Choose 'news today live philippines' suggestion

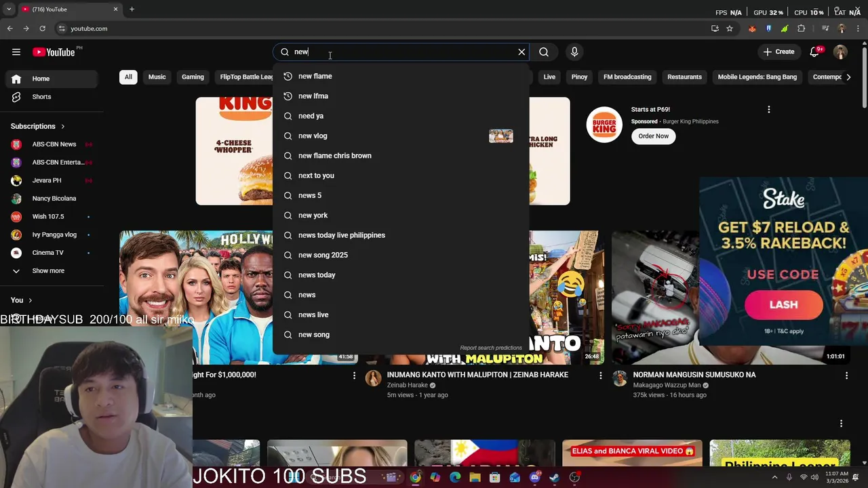click(401, 235)
